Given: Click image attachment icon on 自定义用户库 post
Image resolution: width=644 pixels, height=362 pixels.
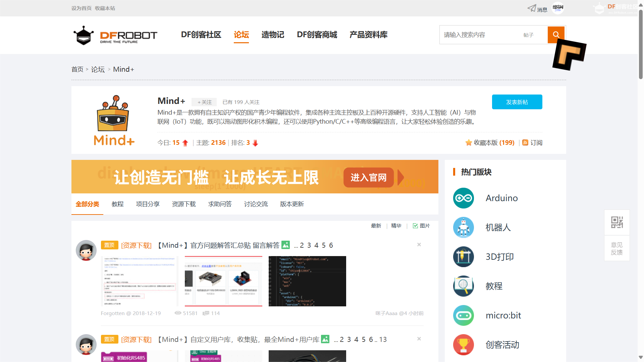Looking at the screenshot, I should tap(325, 339).
